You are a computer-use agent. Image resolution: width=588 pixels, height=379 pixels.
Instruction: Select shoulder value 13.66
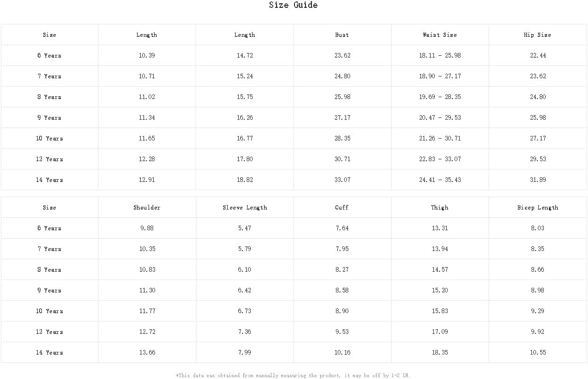(x=147, y=353)
